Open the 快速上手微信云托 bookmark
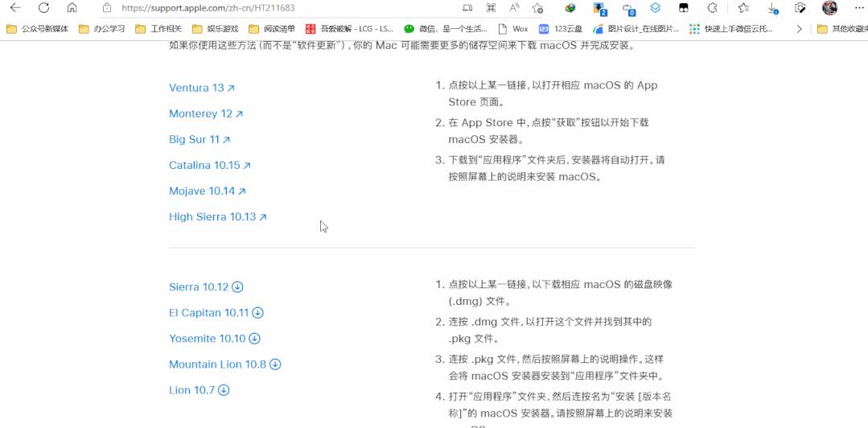 pyautogui.click(x=731, y=29)
